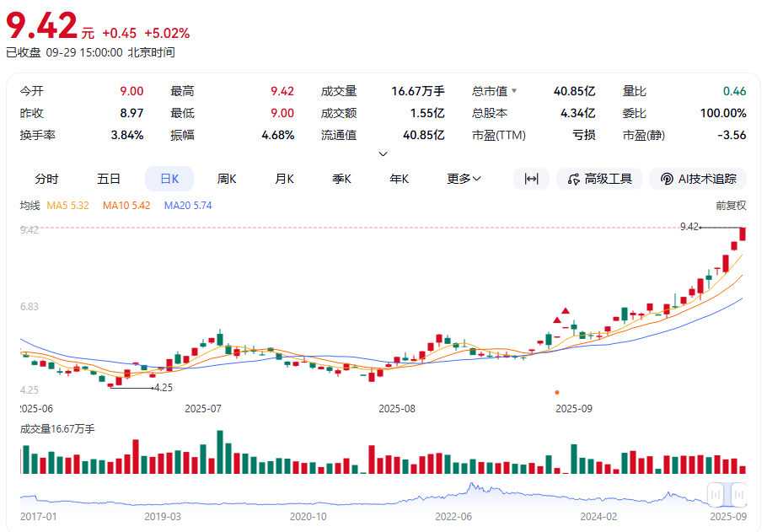
Task: Open 高级工具 advanced tools
Action: 599,179
